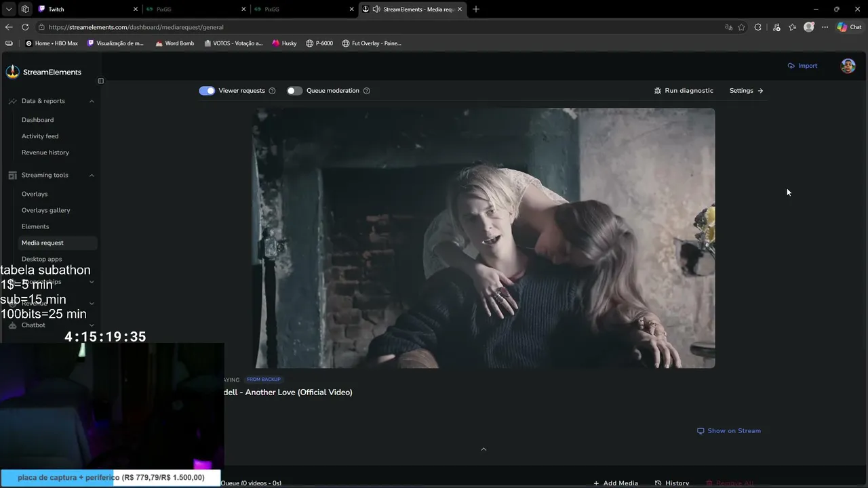Expand the queue panel with up chevron
Image resolution: width=868 pixels, height=488 pixels.
[x=484, y=449]
